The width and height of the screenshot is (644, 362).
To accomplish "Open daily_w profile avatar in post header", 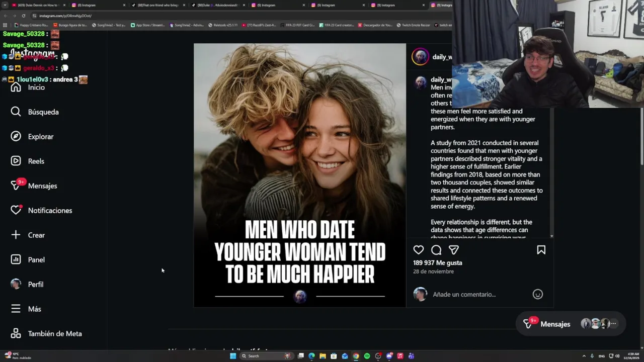I will click(x=420, y=57).
